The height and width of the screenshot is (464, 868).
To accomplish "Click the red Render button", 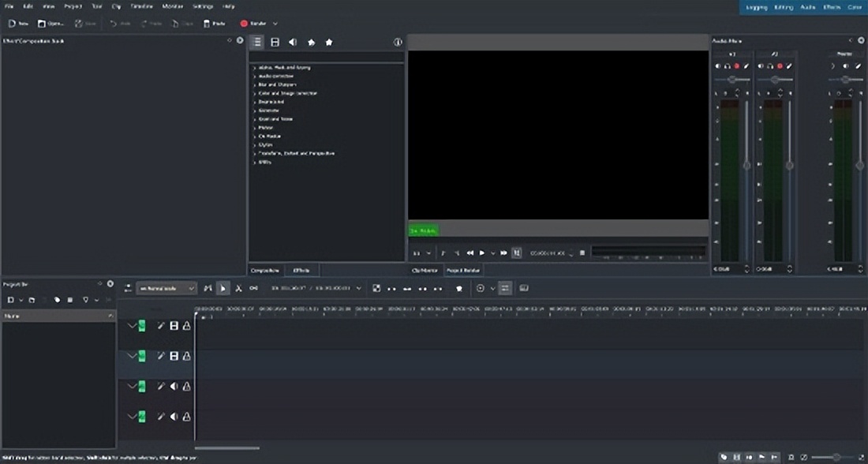I will 253,24.
